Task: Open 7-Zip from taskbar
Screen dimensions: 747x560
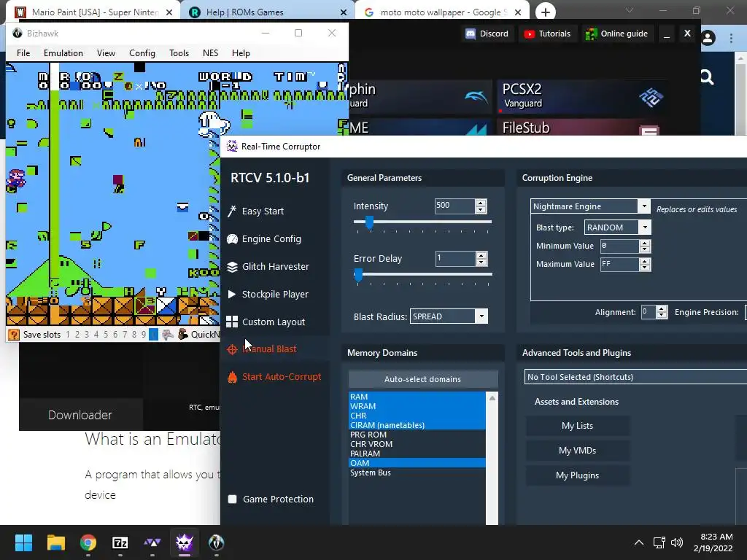Action: (x=120, y=542)
